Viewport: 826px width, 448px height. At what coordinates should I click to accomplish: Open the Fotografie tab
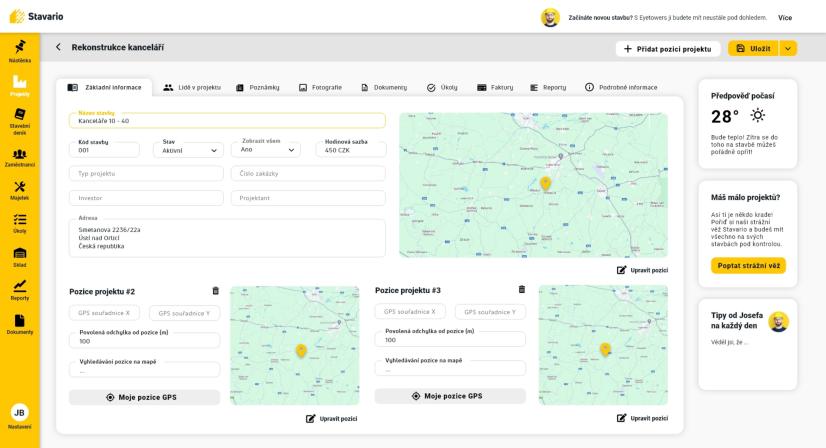coord(320,87)
